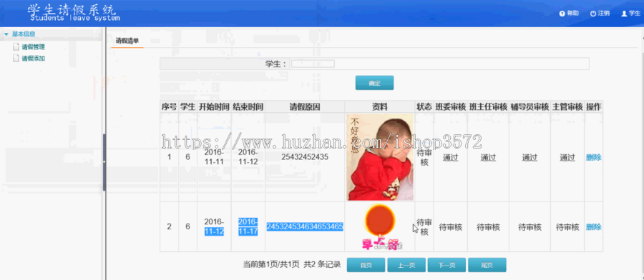Screen dimensions: 644x280
Task: Click the 班委审核 column header
Action: (x=451, y=107)
